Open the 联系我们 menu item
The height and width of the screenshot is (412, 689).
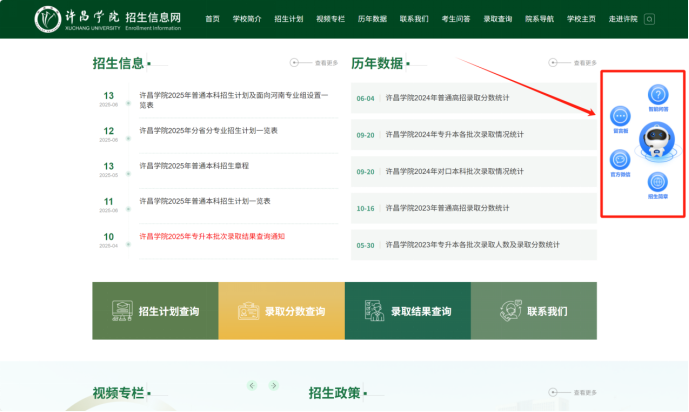[x=414, y=19]
